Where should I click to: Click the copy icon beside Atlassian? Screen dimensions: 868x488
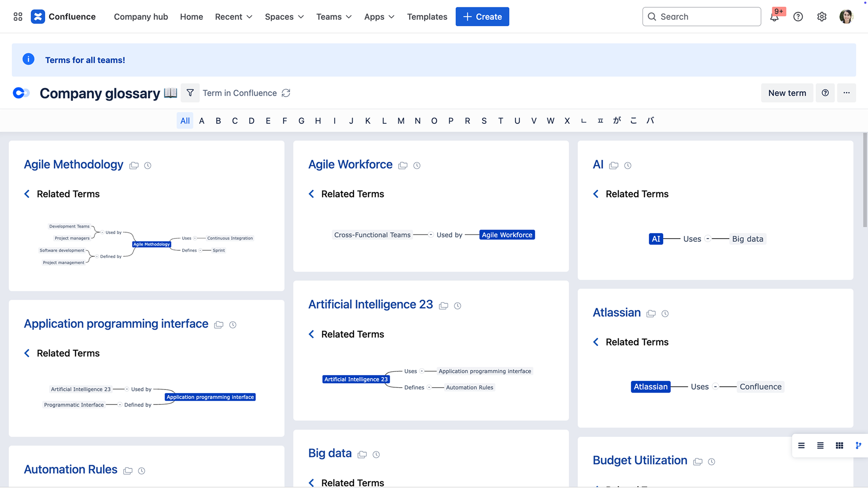coord(651,313)
